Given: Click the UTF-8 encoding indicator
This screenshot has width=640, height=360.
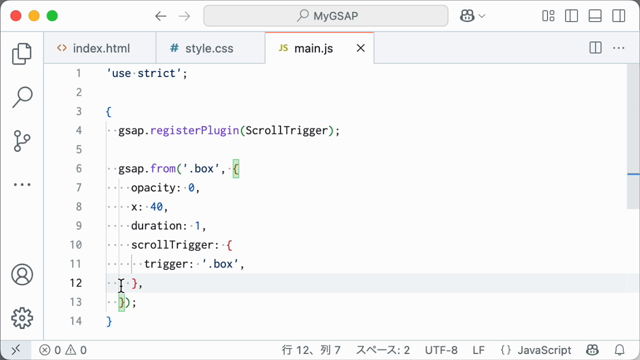Looking at the screenshot, I should click(441, 350).
